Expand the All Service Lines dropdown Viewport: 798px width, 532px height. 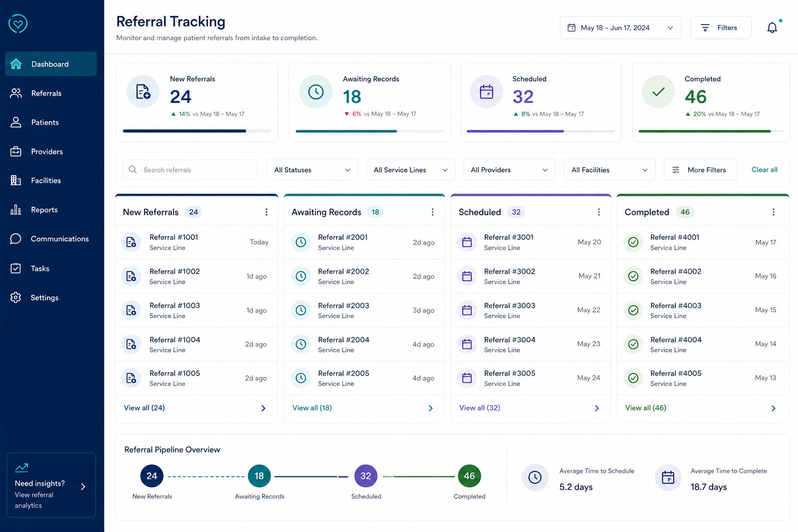point(410,170)
